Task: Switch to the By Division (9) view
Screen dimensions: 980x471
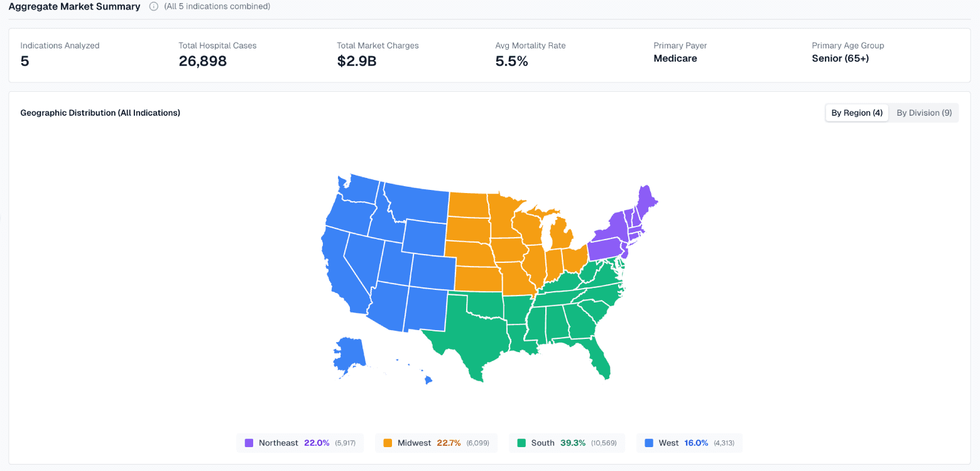Action: coord(924,113)
